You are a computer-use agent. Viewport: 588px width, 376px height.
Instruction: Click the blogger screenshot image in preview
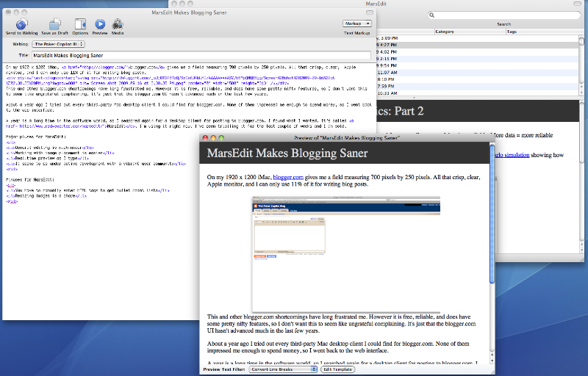point(345,254)
